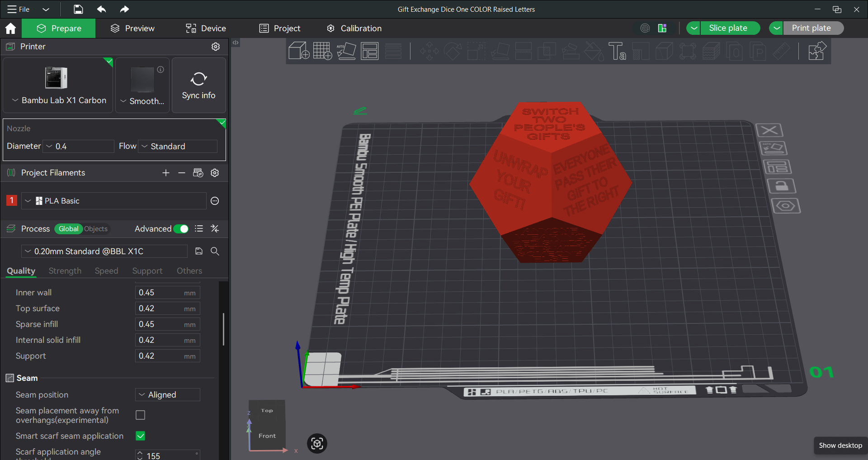Open PLA Basic more options icon

click(215, 201)
